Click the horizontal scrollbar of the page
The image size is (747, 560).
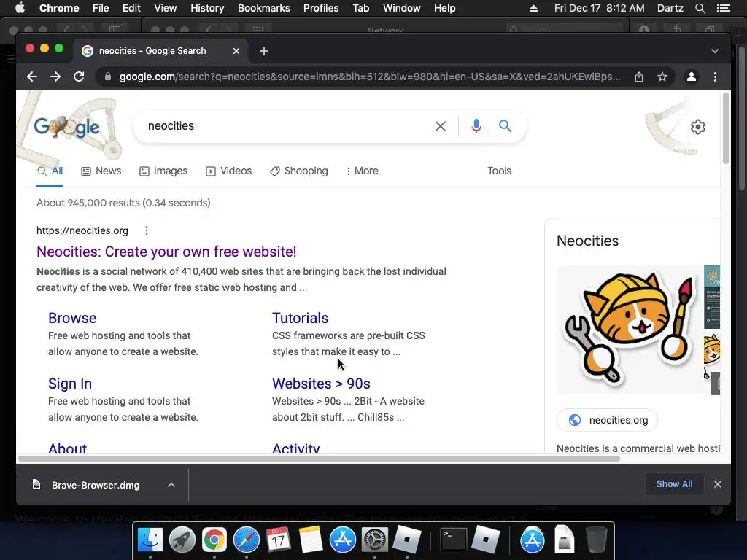(320, 459)
